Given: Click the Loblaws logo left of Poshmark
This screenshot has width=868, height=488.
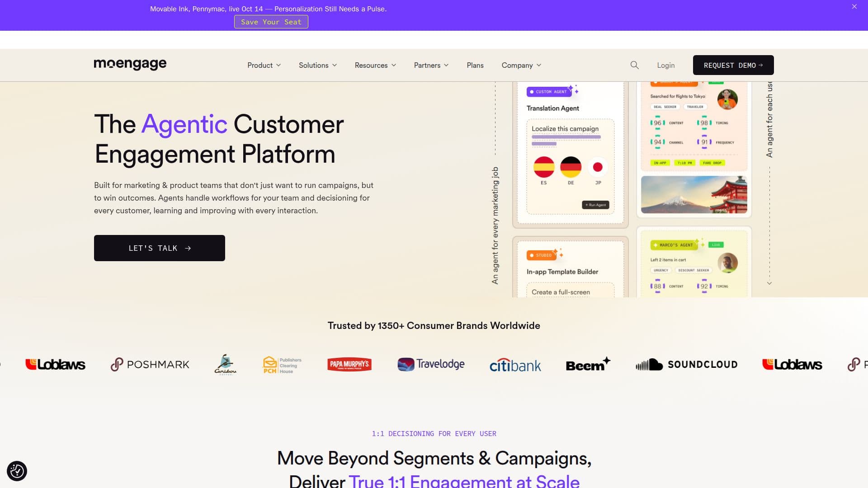Looking at the screenshot, I should 55,364.
